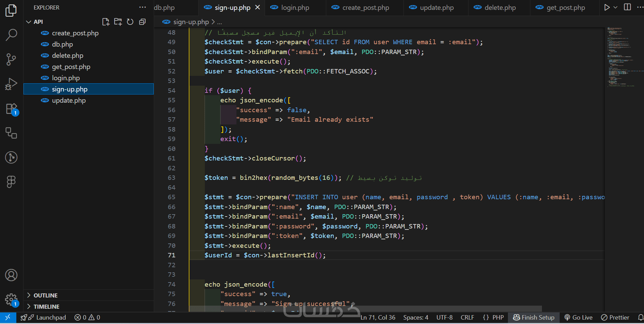Switch to the update.php tab
644x324 pixels.
click(436, 7)
